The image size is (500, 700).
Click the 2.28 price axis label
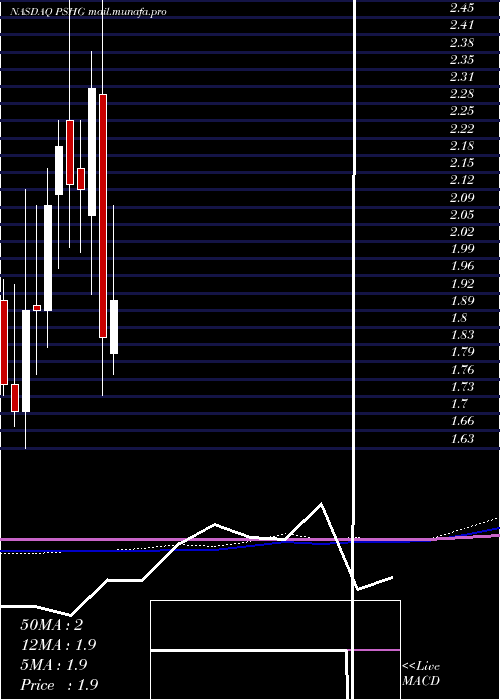tap(462, 94)
